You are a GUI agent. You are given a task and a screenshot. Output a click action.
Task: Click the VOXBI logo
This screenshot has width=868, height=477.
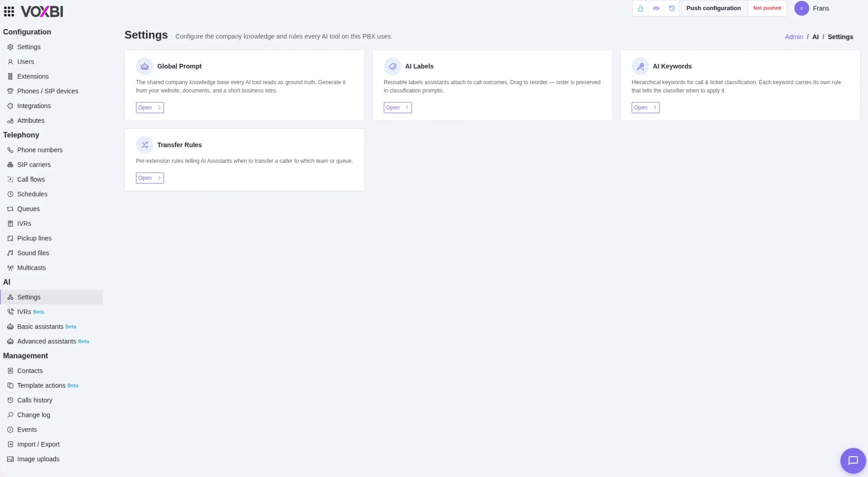click(42, 11)
